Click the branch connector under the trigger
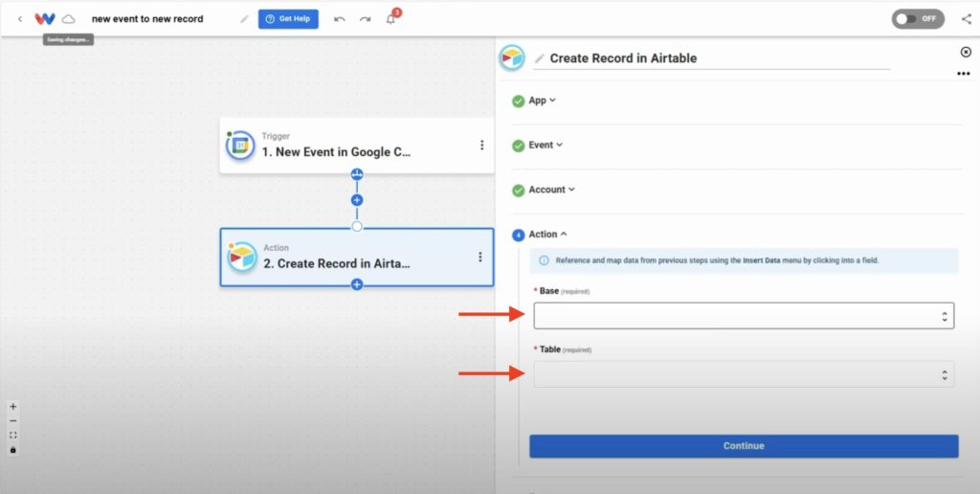 point(357,174)
